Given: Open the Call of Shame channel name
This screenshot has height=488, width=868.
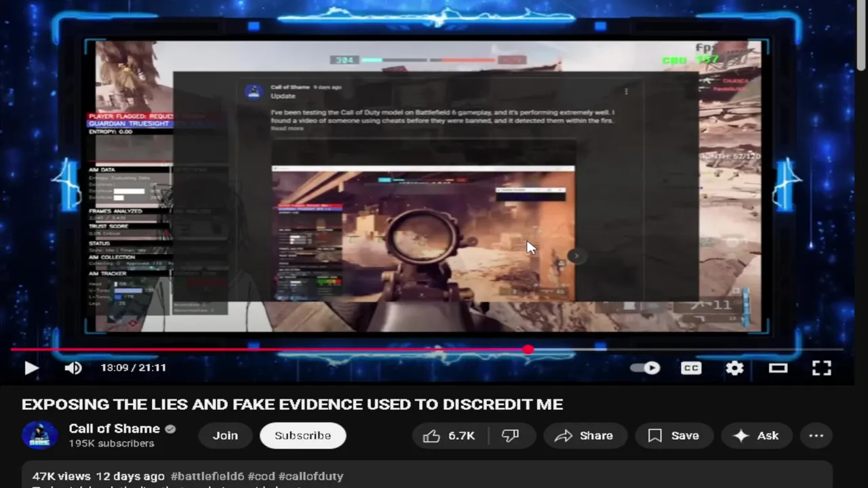Looking at the screenshot, I should [x=115, y=428].
